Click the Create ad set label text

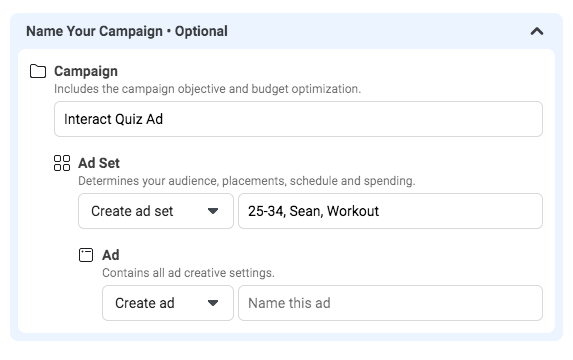132,211
